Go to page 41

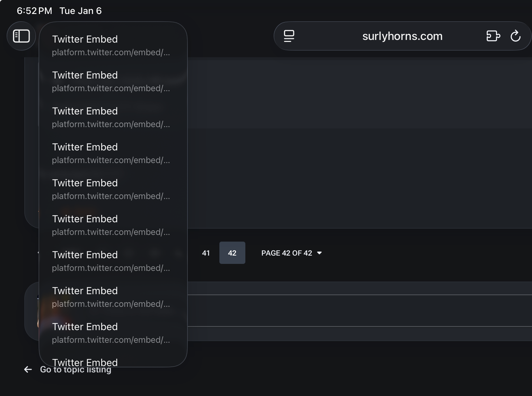[206, 253]
